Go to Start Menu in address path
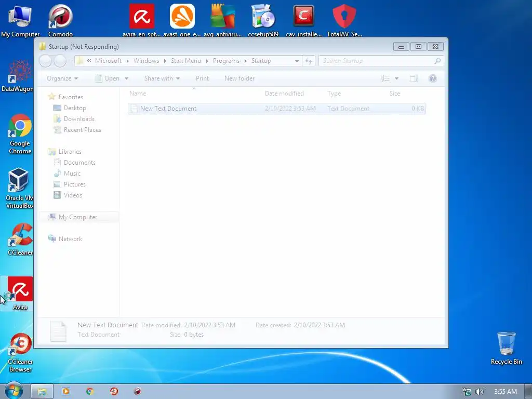 (x=185, y=61)
